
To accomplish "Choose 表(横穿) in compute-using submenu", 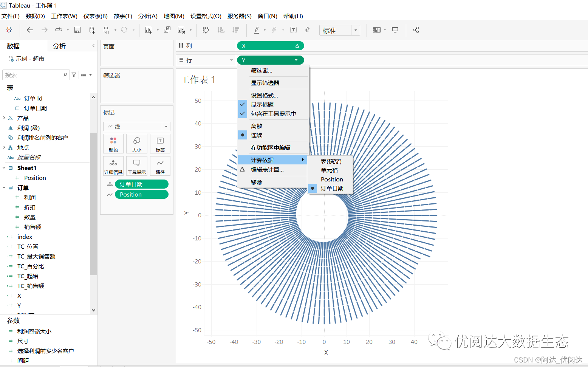I will pos(331,161).
